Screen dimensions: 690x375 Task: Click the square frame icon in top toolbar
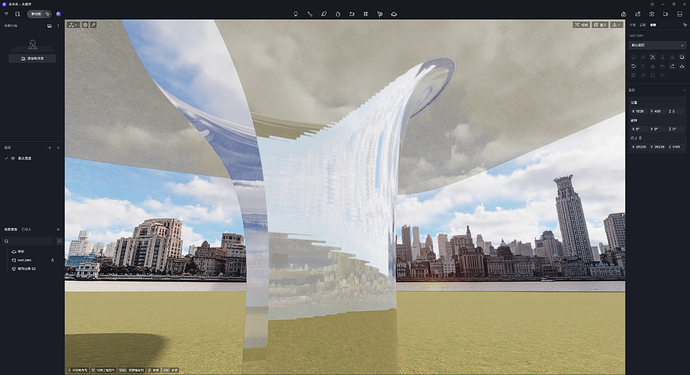point(366,14)
